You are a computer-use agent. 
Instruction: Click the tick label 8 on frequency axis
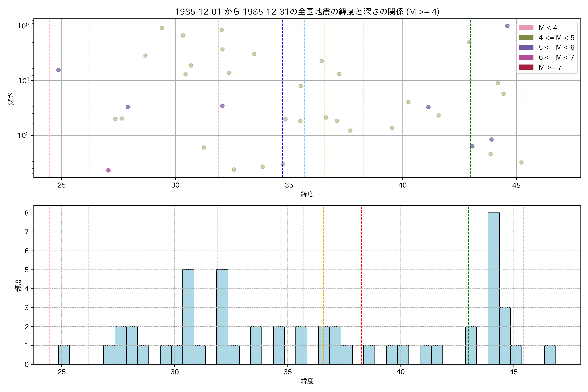point(26,213)
